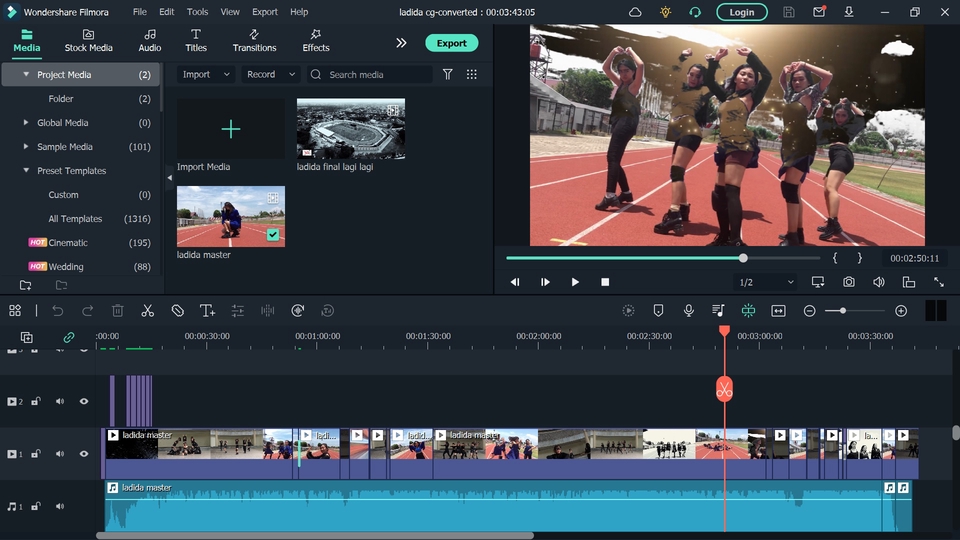The width and height of the screenshot is (960, 540).
Task: Toggle lock on video track 1
Action: (x=36, y=454)
